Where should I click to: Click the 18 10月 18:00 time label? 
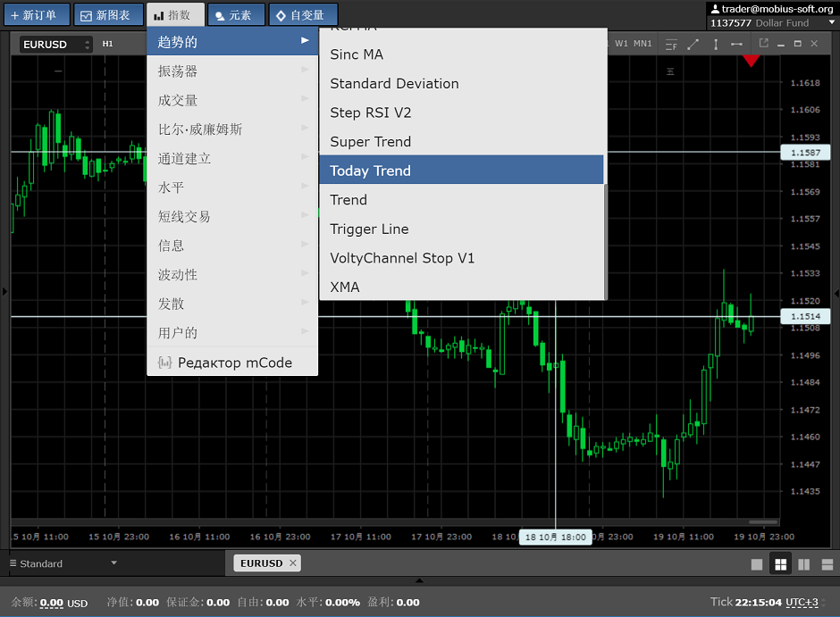556,537
